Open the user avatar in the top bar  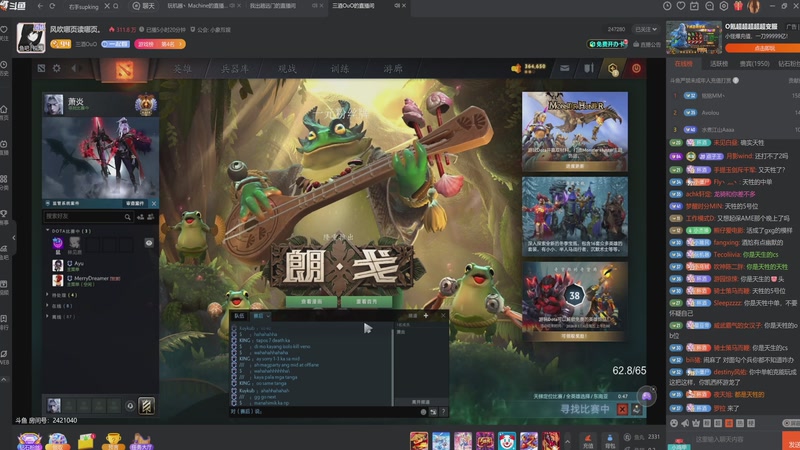pyautogui.click(x=754, y=6)
